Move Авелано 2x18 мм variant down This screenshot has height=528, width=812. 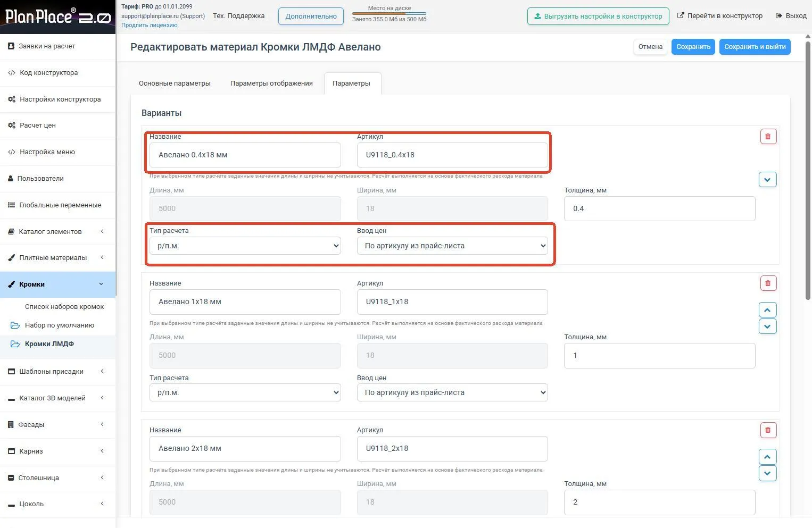point(767,473)
